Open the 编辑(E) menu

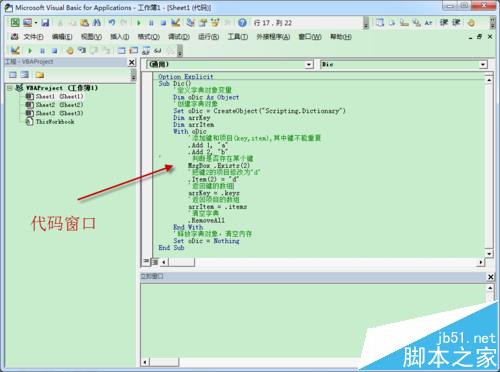click(62, 37)
